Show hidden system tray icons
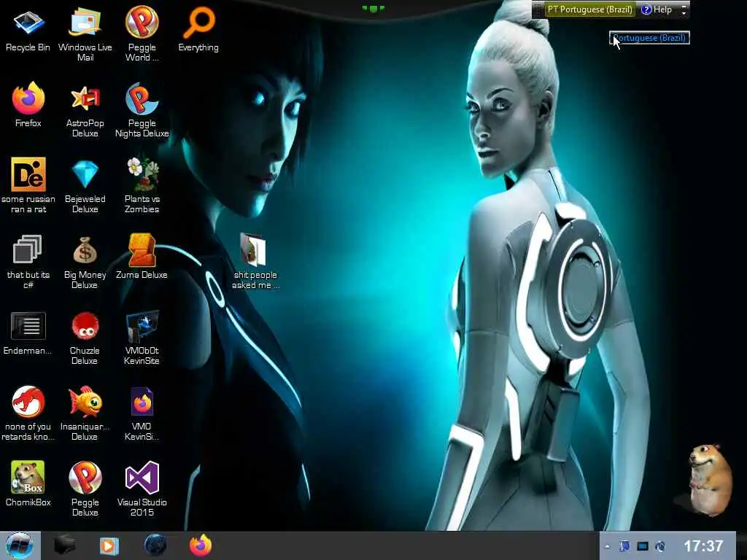The height and width of the screenshot is (560, 747). click(608, 547)
